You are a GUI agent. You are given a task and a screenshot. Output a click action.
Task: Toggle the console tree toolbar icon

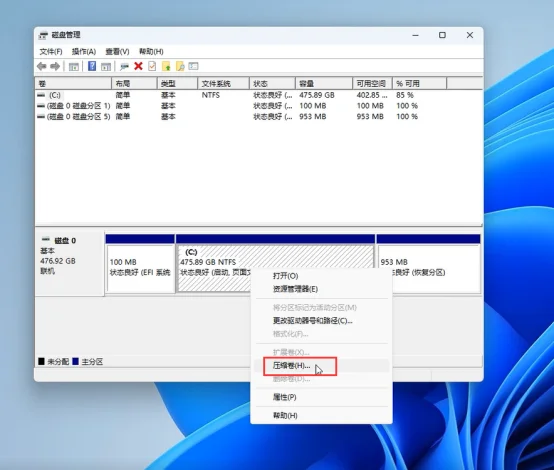[73, 66]
